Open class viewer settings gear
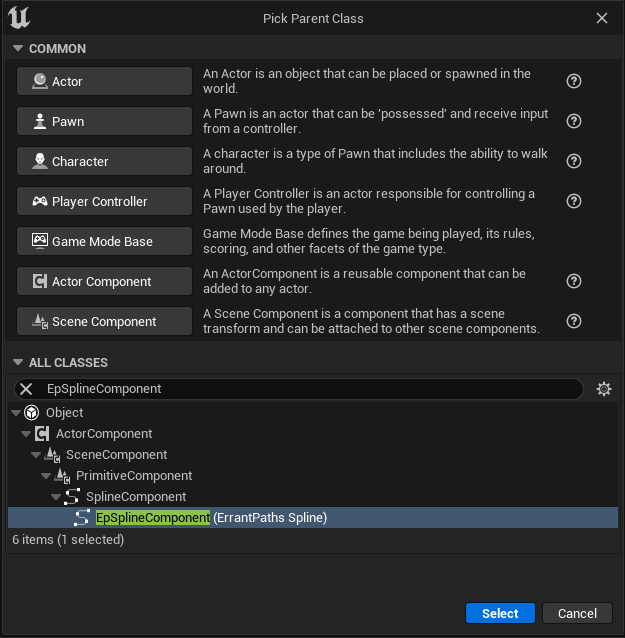 (x=603, y=389)
